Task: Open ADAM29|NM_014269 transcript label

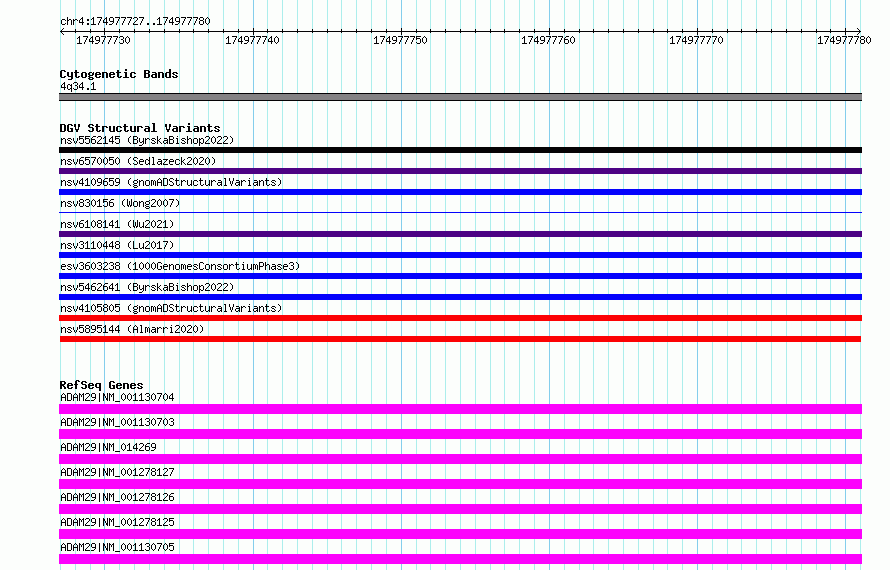Action: pos(108,447)
